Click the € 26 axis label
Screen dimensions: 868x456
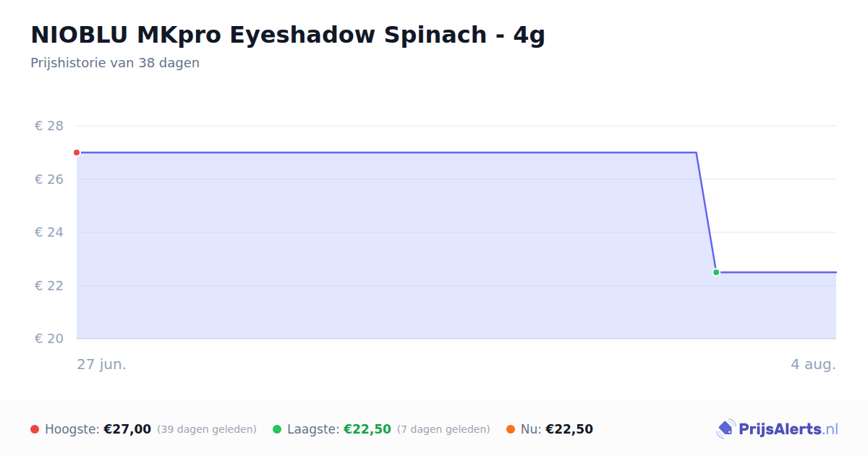click(49, 180)
